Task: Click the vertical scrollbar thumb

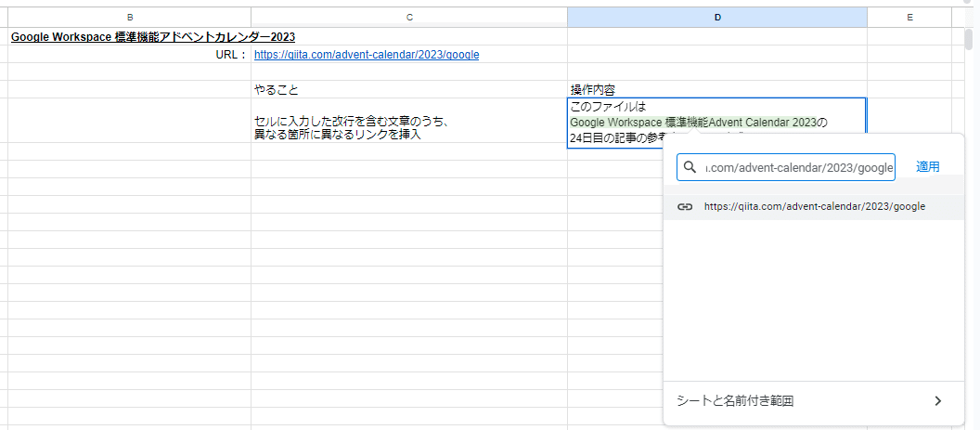Action: (968, 37)
